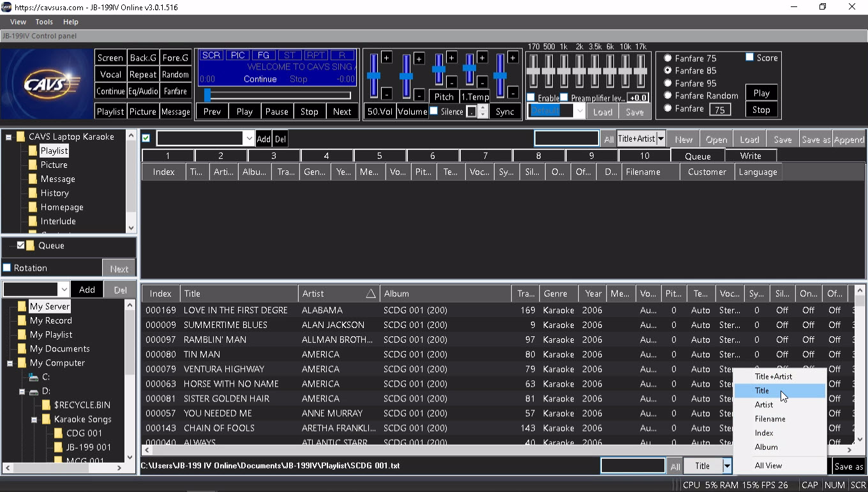The height and width of the screenshot is (492, 868).
Task: Toggle the Preamplifier level checkbox
Action: click(564, 98)
